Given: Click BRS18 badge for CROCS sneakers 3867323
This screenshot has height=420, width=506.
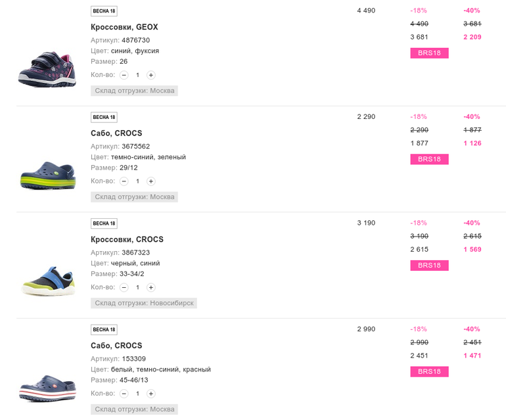Looking at the screenshot, I should 429,266.
